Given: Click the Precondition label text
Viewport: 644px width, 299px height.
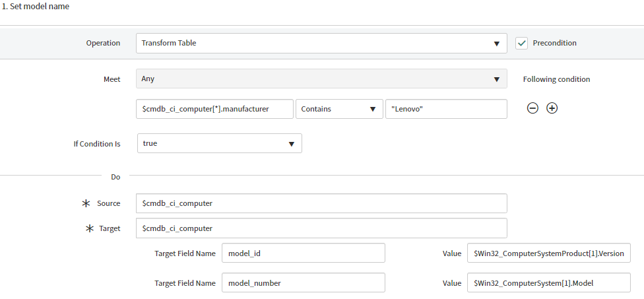Looking at the screenshot, I should click(x=554, y=43).
